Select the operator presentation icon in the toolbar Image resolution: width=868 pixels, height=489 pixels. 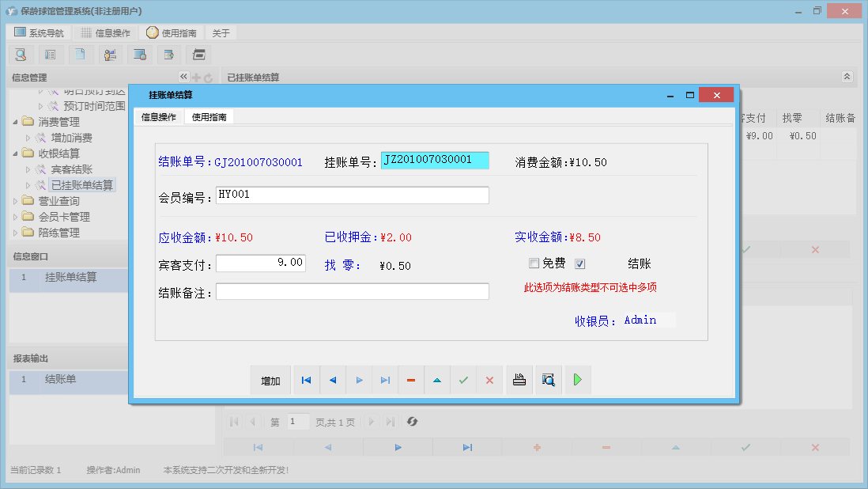(110, 55)
